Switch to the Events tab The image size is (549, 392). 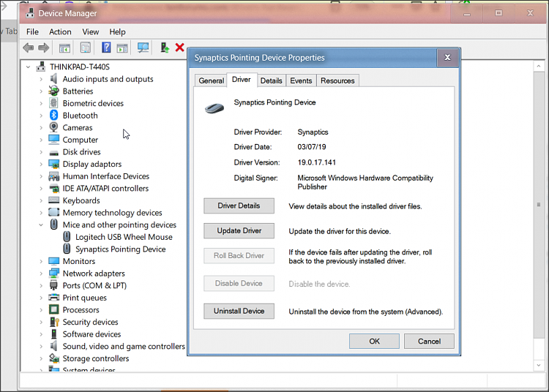(x=301, y=80)
